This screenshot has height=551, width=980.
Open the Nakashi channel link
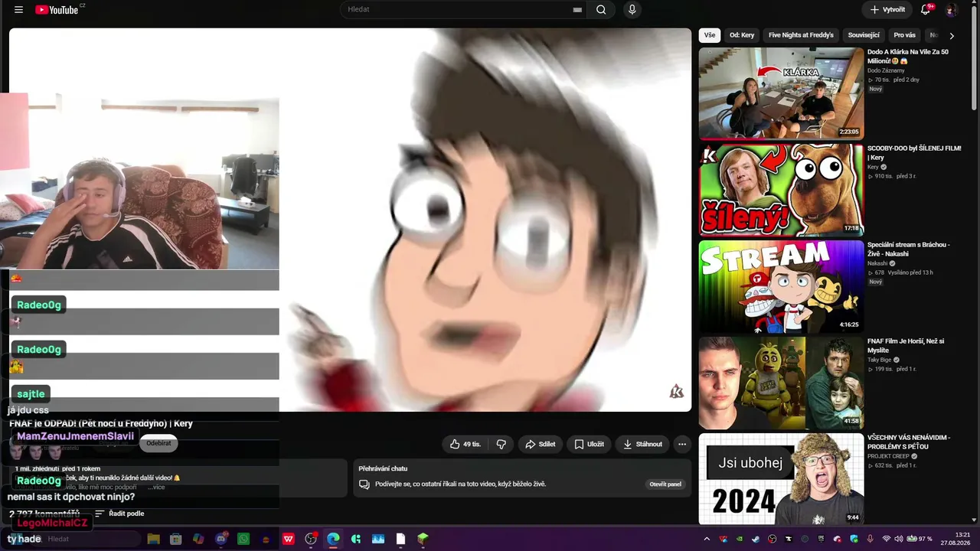click(877, 263)
